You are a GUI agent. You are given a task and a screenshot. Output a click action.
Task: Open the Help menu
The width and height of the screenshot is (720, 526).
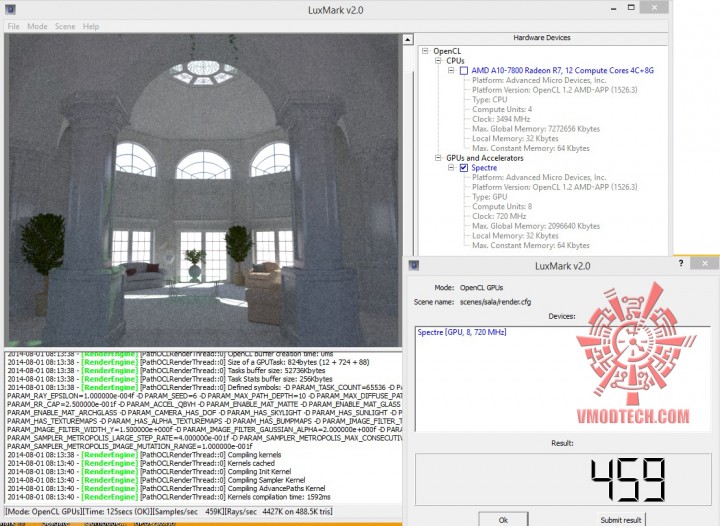pos(91,27)
